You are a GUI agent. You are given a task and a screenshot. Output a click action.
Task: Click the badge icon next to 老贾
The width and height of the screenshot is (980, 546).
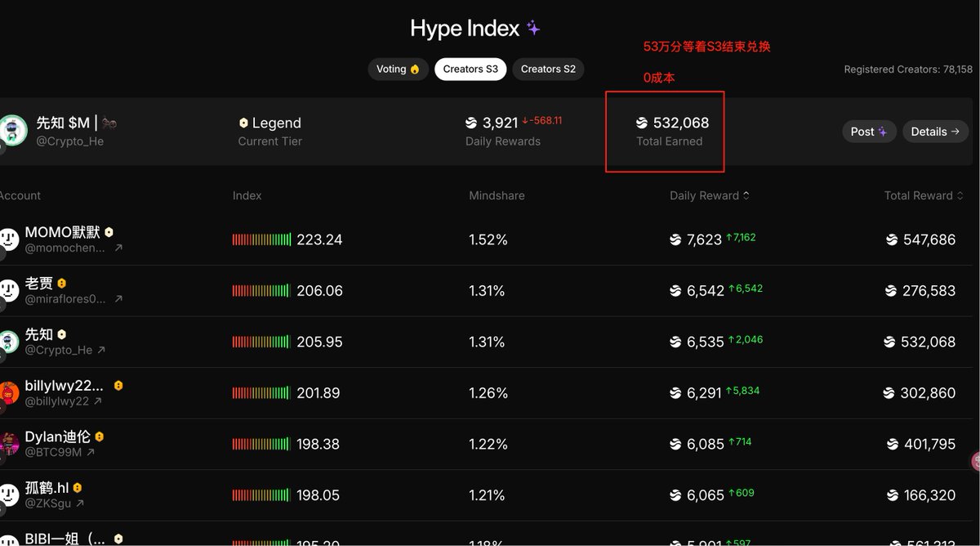click(x=61, y=284)
